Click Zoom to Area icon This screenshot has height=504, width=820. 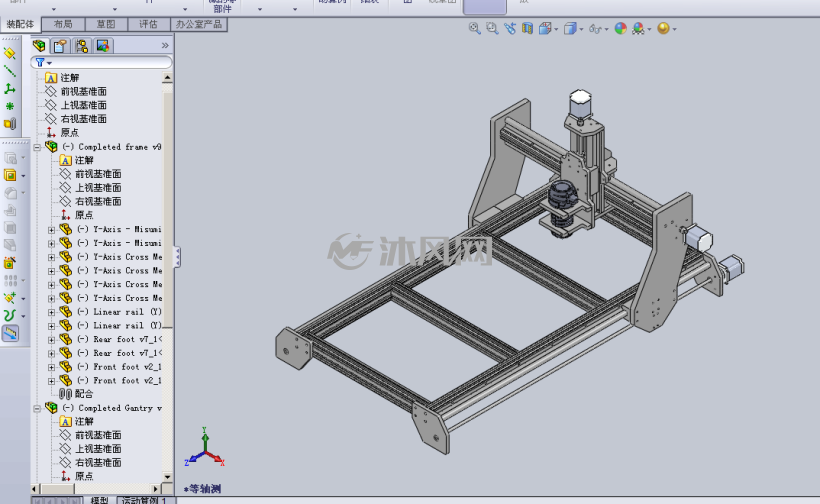pyautogui.click(x=492, y=28)
